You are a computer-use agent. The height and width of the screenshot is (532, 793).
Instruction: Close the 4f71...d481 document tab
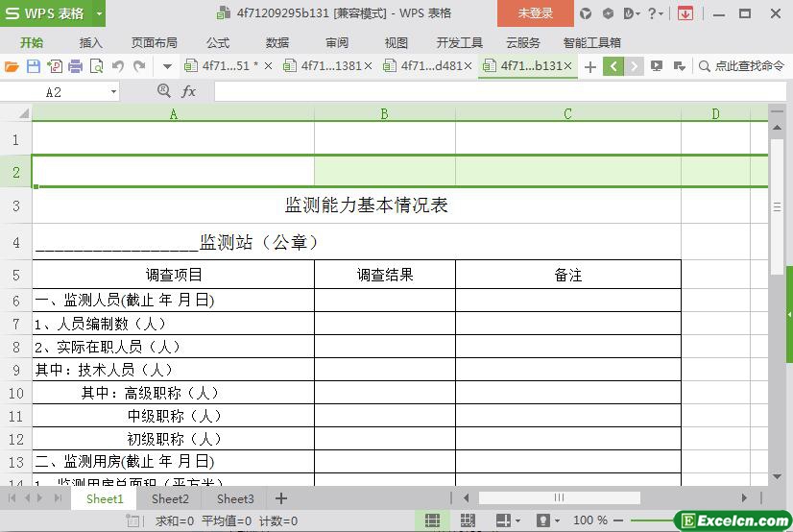pos(468,65)
